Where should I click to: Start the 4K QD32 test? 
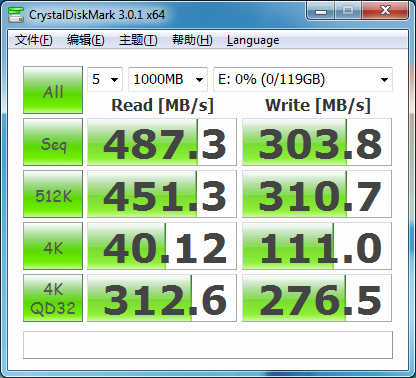click(53, 298)
